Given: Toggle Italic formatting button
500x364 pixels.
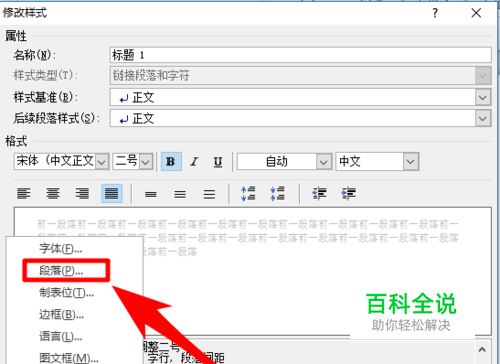Looking at the screenshot, I should (x=194, y=162).
